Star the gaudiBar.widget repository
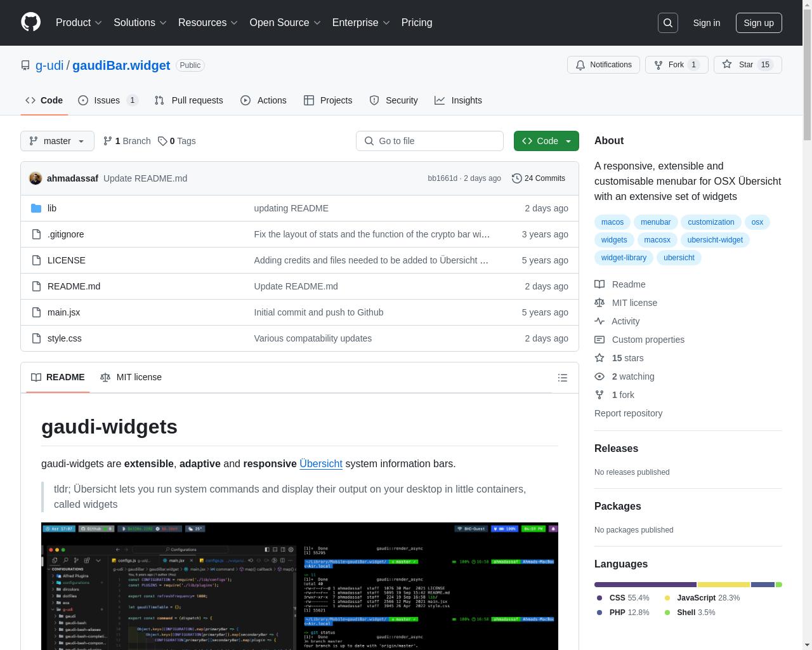The width and height of the screenshot is (812, 650). (747, 65)
